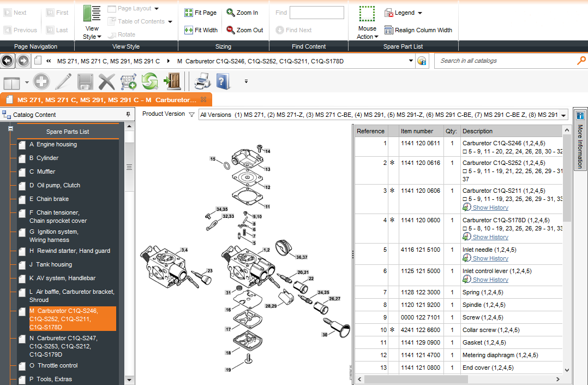The height and width of the screenshot is (385, 588).
Task: Expand the All Versions product dropdown
Action: point(563,115)
